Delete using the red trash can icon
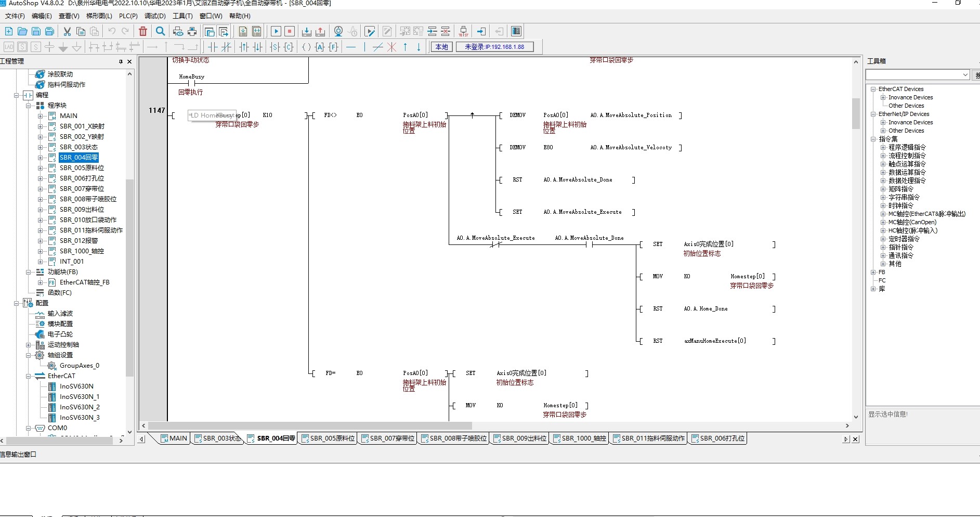Viewport: 980px width, 517px height. point(143,31)
